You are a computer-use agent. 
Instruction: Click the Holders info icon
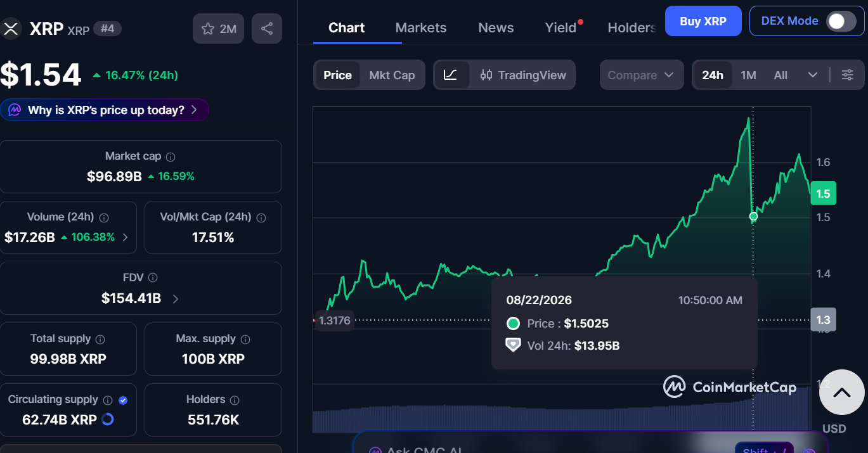pos(235,400)
